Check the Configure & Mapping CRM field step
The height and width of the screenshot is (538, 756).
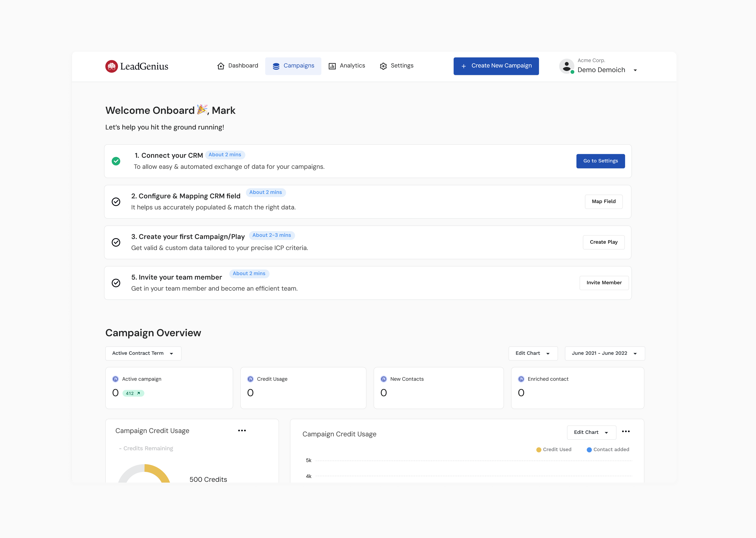[x=116, y=202]
